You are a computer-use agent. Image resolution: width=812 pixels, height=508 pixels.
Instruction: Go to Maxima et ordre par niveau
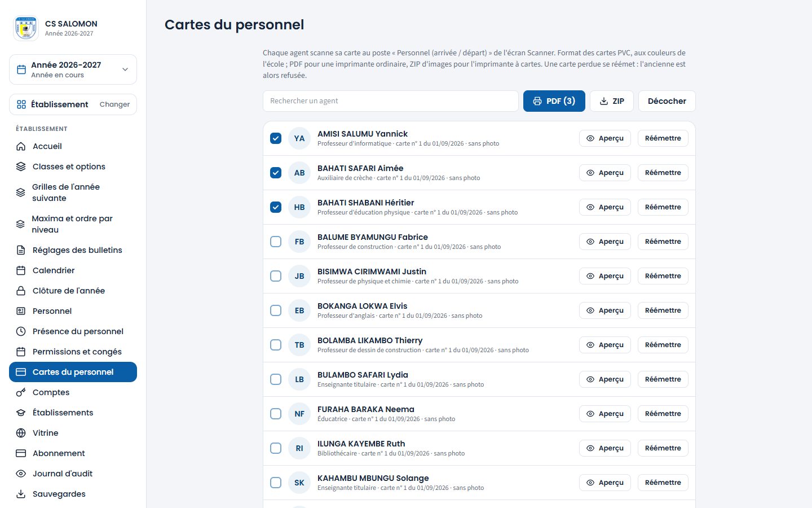point(73,224)
